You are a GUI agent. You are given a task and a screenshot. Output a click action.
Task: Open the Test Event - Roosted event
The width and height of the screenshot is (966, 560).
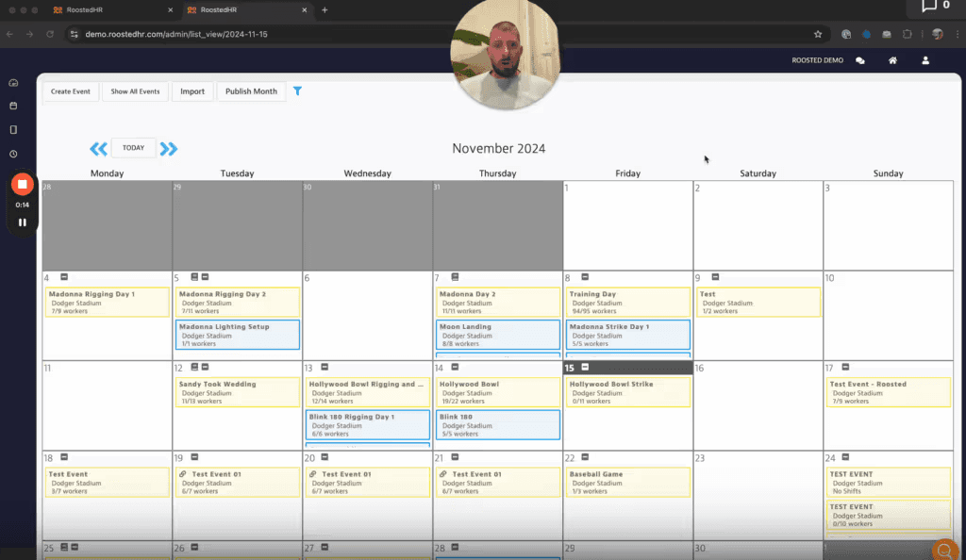pos(889,392)
